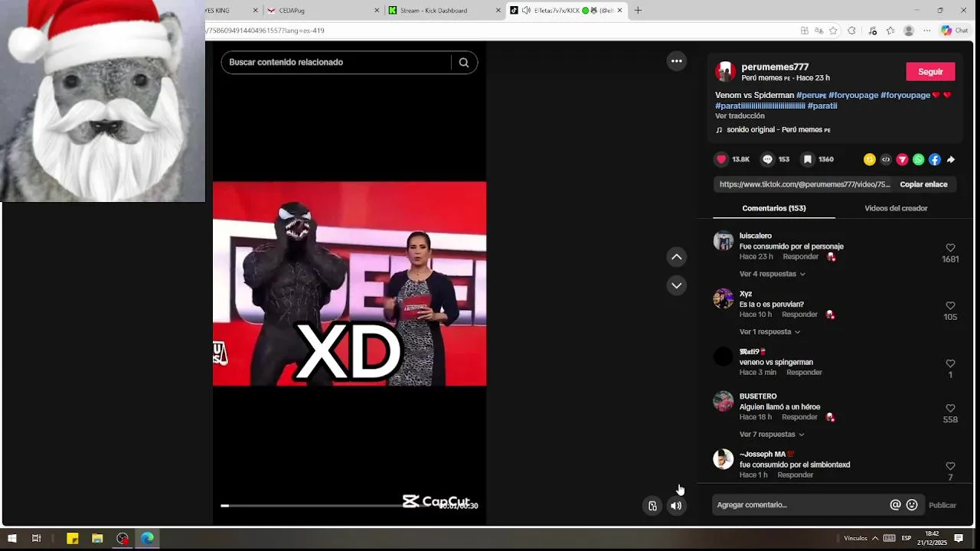The height and width of the screenshot is (551, 980).
Task: Follow perumemes777 with the Seguir button
Action: point(930,72)
